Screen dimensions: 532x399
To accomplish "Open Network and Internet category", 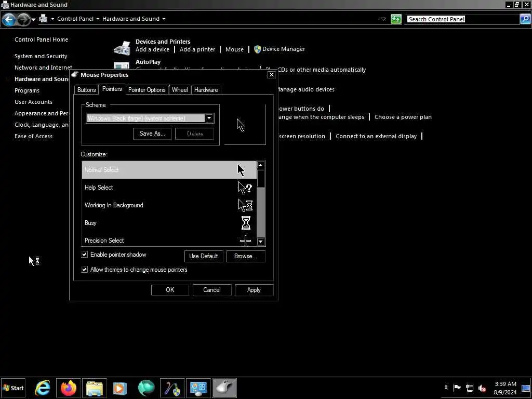I will (x=43, y=68).
